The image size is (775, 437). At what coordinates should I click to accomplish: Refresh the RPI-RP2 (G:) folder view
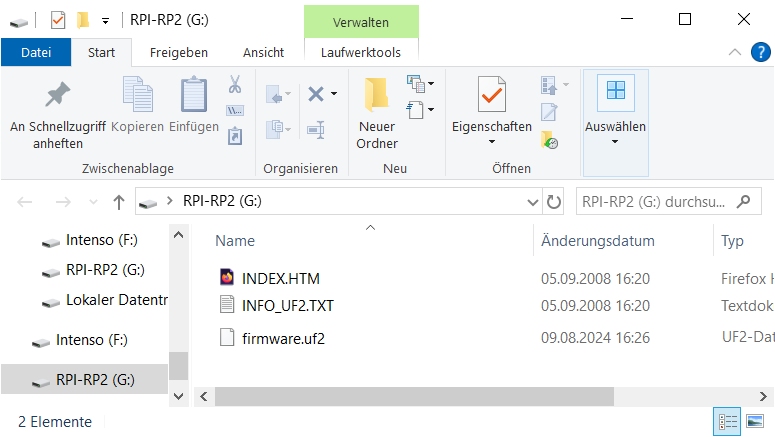coord(554,202)
